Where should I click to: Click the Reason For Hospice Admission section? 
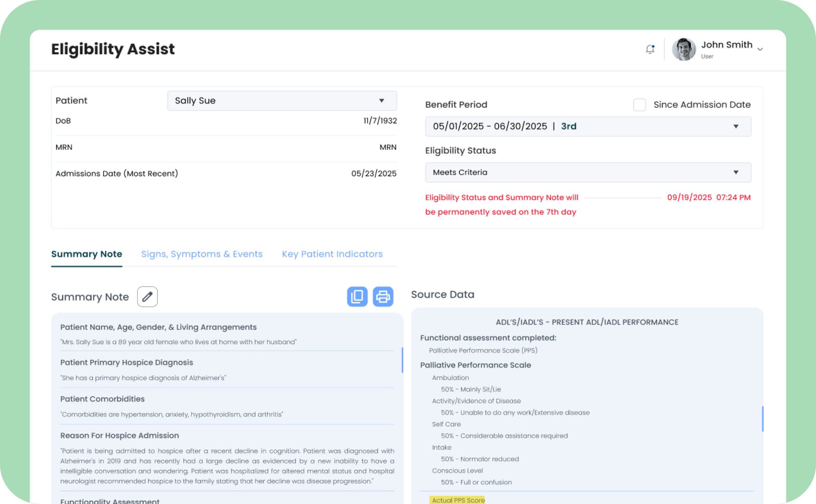(x=120, y=435)
